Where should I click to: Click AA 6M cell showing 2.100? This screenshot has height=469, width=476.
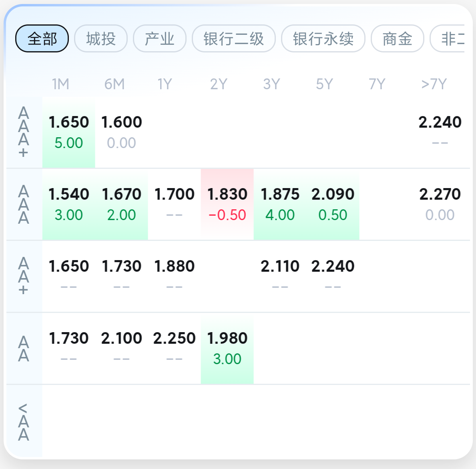[121, 348]
